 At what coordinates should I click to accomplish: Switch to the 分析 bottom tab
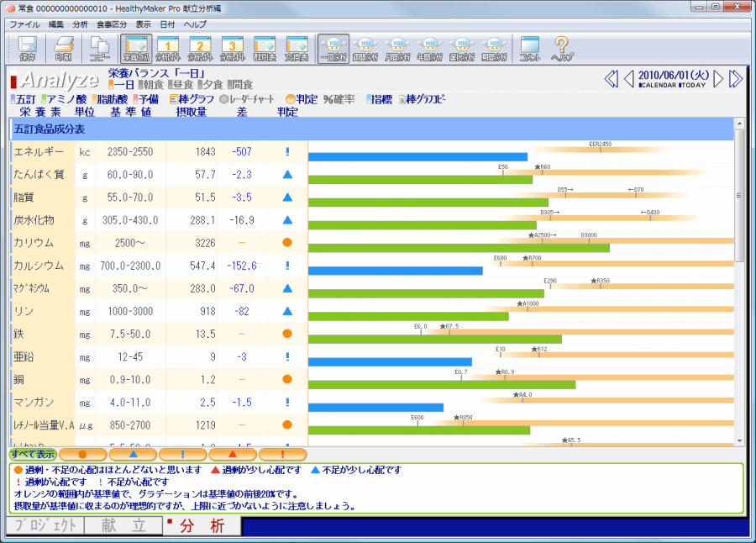coord(202,525)
